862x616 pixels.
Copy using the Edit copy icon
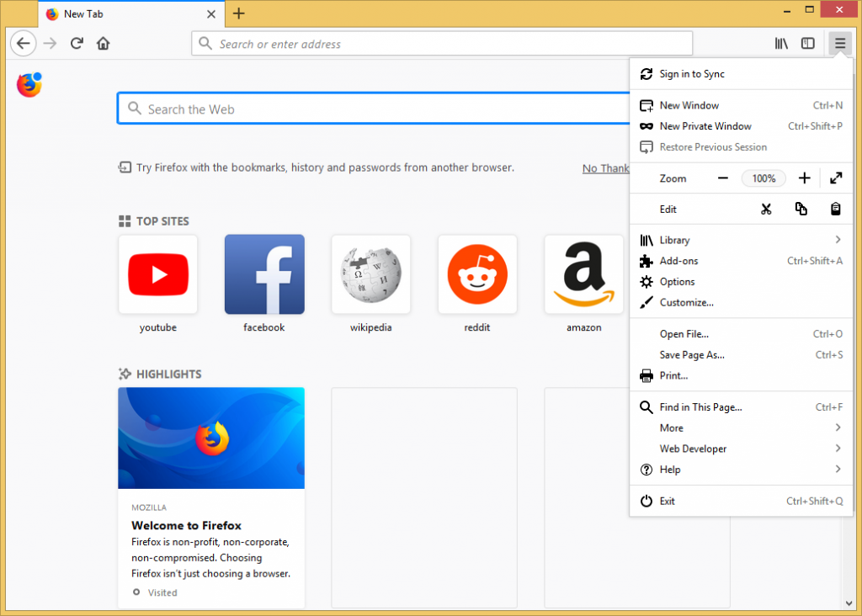pos(801,209)
